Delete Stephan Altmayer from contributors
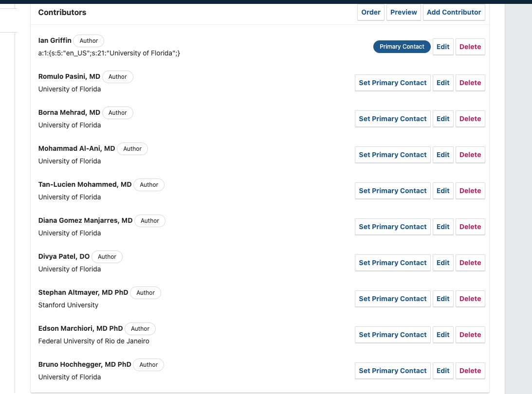The width and height of the screenshot is (532, 394). coord(470,299)
